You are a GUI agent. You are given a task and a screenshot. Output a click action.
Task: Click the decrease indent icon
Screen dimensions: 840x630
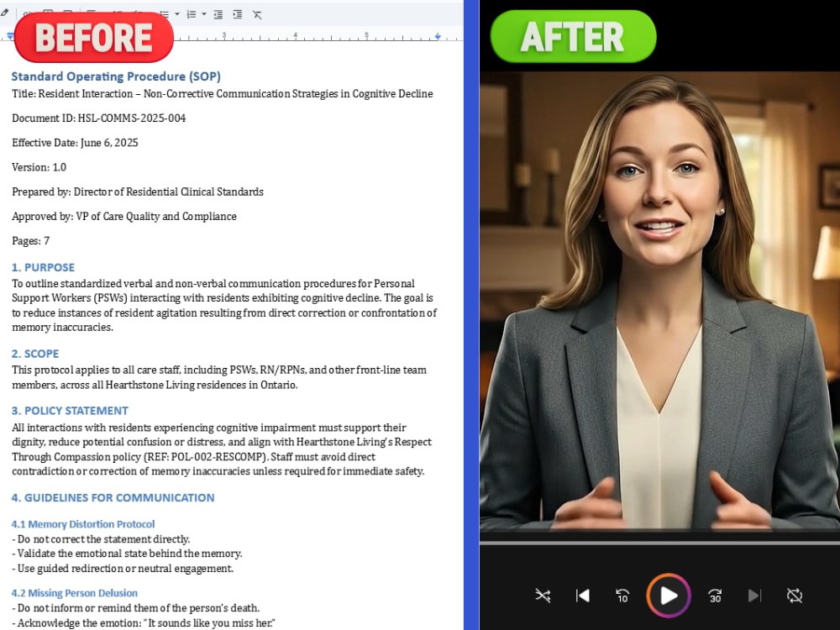[218, 14]
